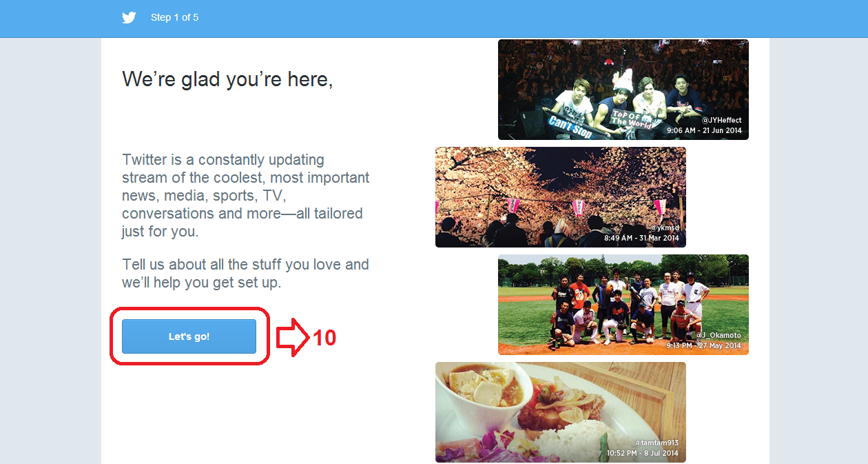Viewport: 868px width, 464px height.
Task: Click the 8:49 AM - 31 Mar 2014 timestamp
Action: click(641, 238)
